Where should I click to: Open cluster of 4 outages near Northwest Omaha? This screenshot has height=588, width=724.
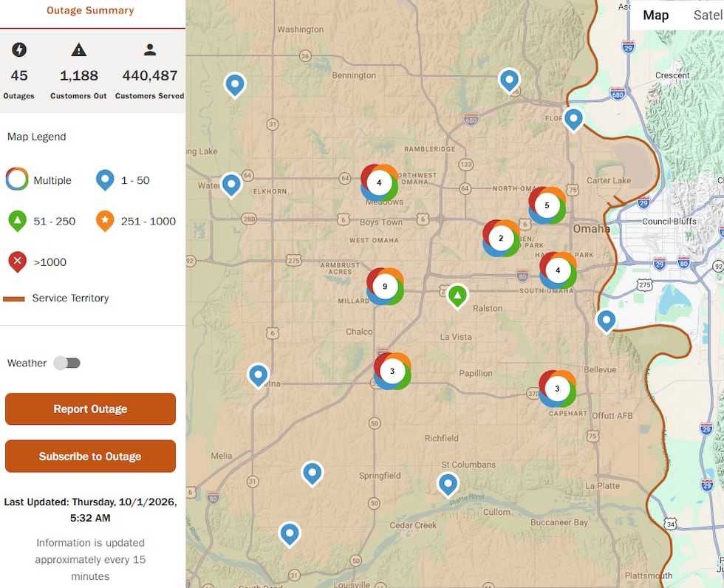[x=379, y=182]
